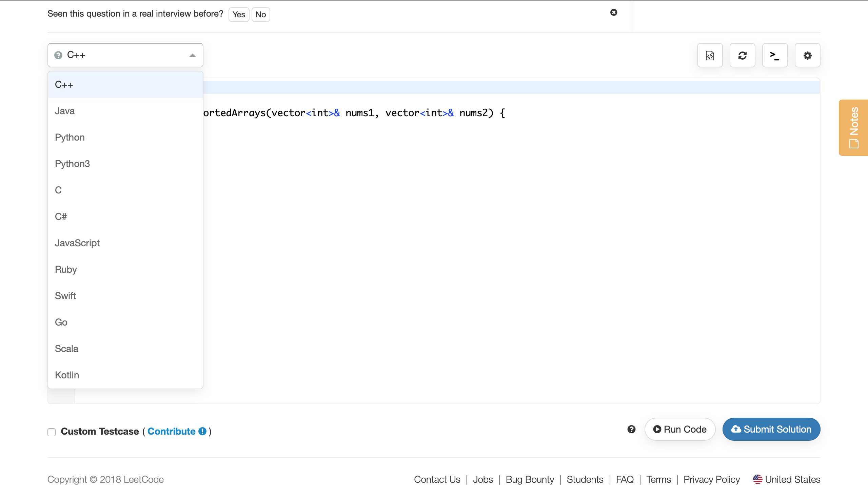Open the Notes side panel
Screen dimensions: 868x500
pyautogui.click(x=853, y=127)
